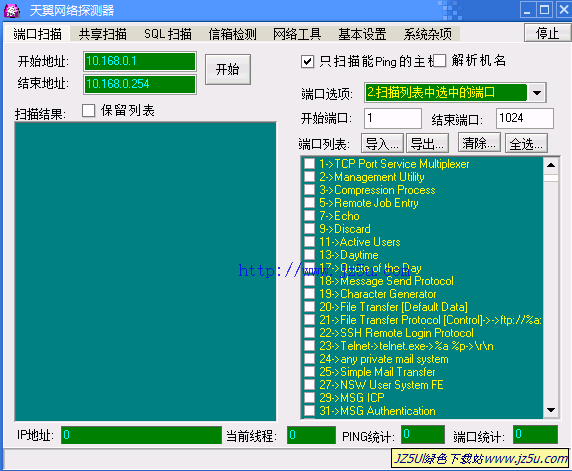Viewport: 572px width, 471px height.
Task: Open the 基本设置 tab
Action: pos(362,34)
